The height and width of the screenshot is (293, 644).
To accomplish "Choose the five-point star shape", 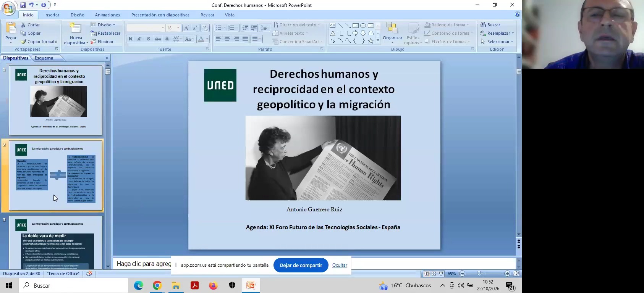I will 371,41.
